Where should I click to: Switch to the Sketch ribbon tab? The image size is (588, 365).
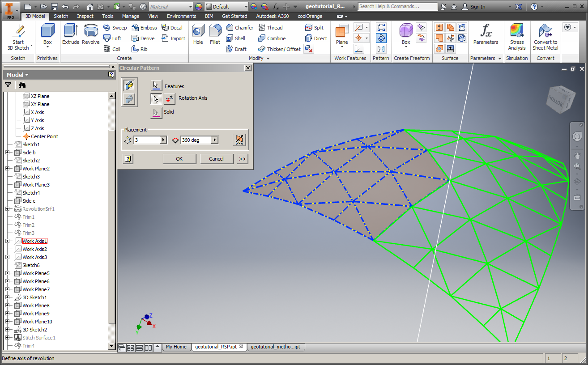click(61, 16)
